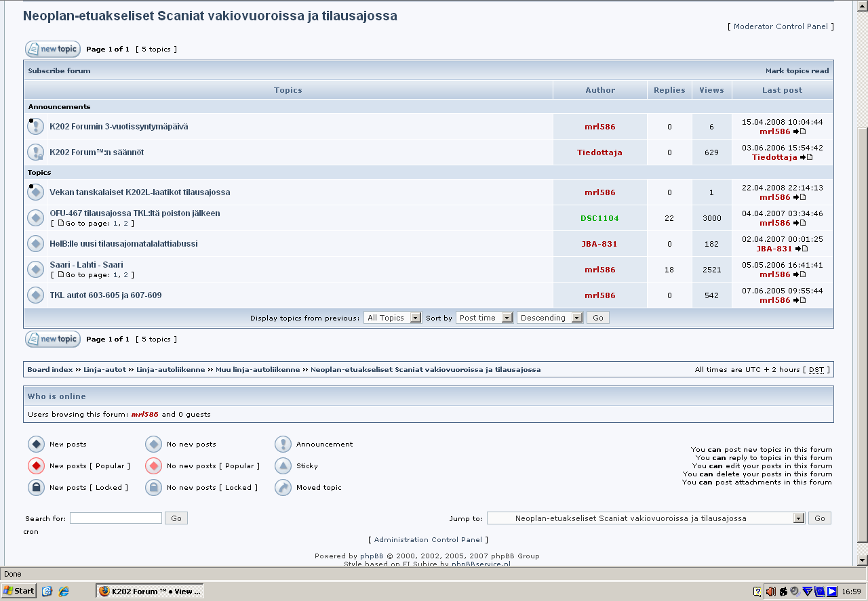The height and width of the screenshot is (601, 868).
Task: Open topic TKL autot 603-605 ja 607-609
Action: 106,295
